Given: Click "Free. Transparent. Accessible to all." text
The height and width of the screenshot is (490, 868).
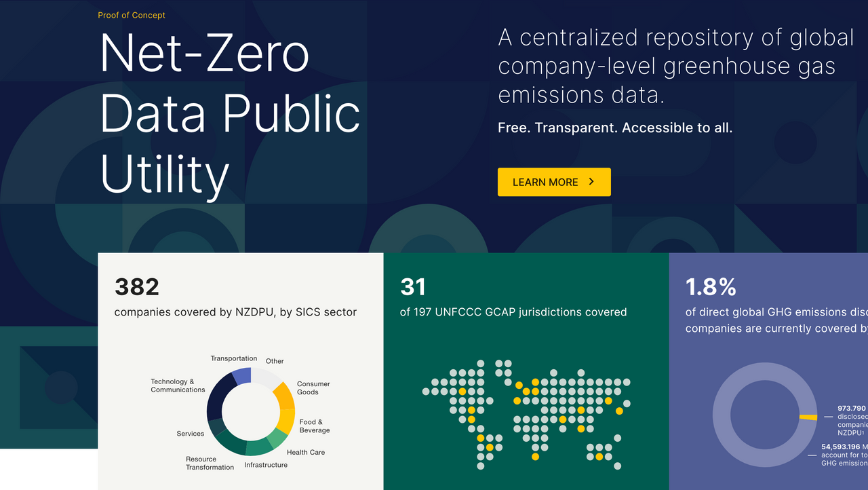Looking at the screenshot, I should 615,128.
